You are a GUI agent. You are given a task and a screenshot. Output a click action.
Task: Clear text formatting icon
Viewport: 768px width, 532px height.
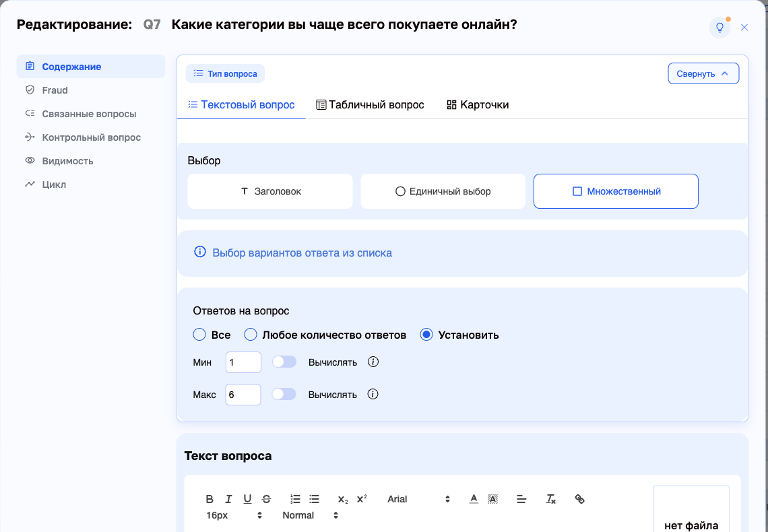(550, 499)
